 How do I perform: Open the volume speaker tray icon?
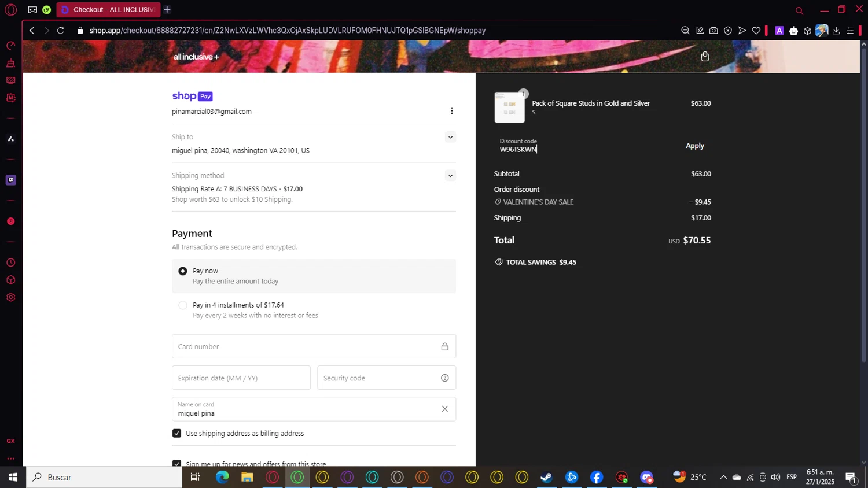tap(775, 477)
